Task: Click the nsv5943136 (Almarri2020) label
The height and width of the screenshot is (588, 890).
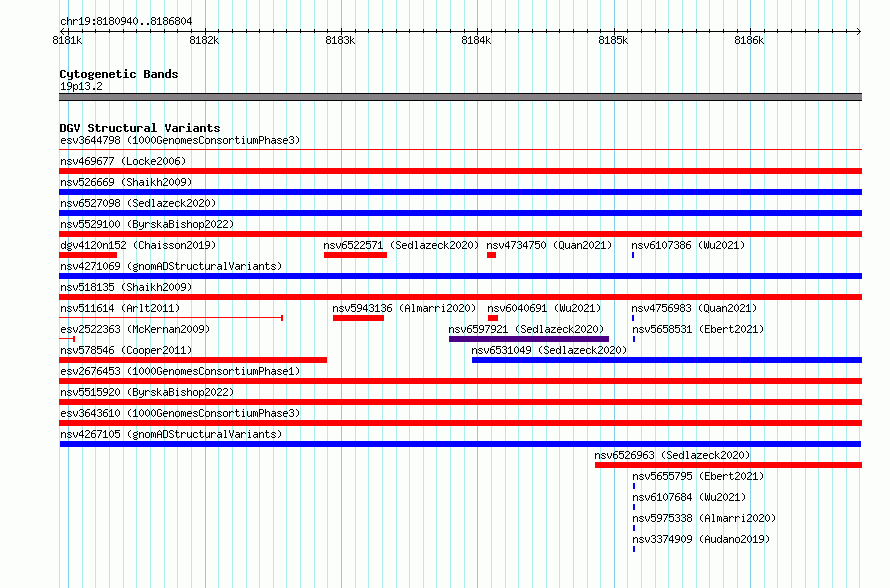Action: (404, 308)
